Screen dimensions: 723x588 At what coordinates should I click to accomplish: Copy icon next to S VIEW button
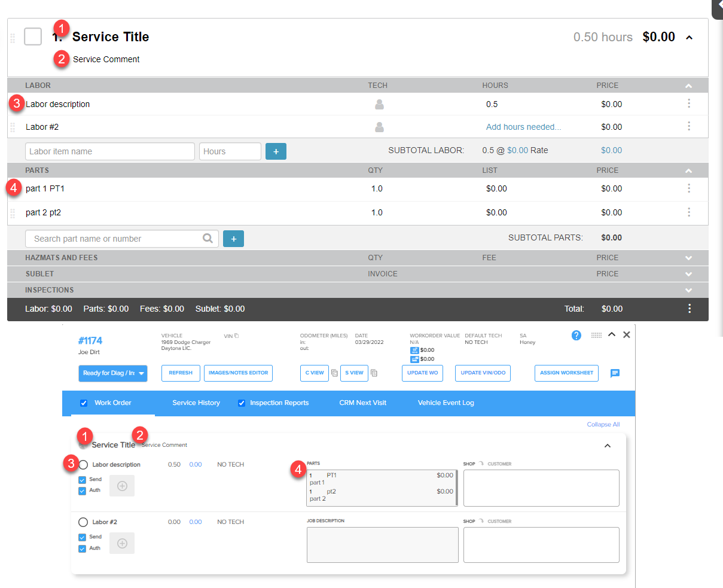[x=374, y=373]
